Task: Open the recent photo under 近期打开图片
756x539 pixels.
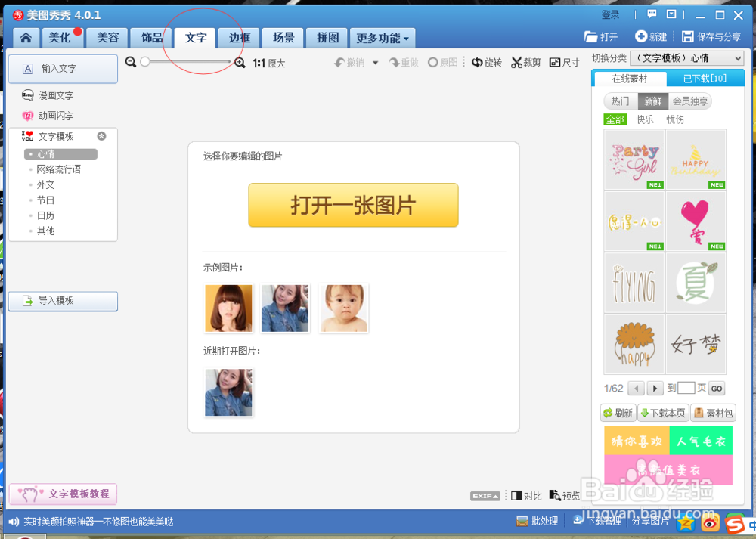Action: pyautogui.click(x=228, y=392)
